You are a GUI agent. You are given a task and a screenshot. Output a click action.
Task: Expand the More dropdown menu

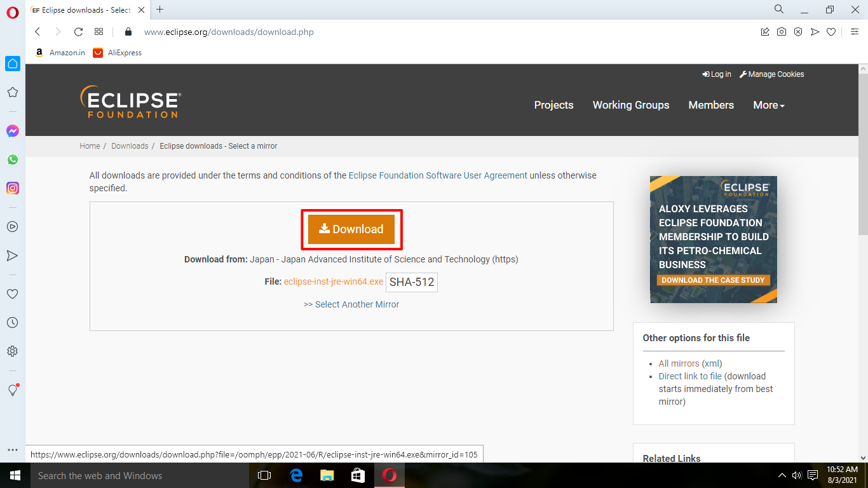click(x=769, y=105)
